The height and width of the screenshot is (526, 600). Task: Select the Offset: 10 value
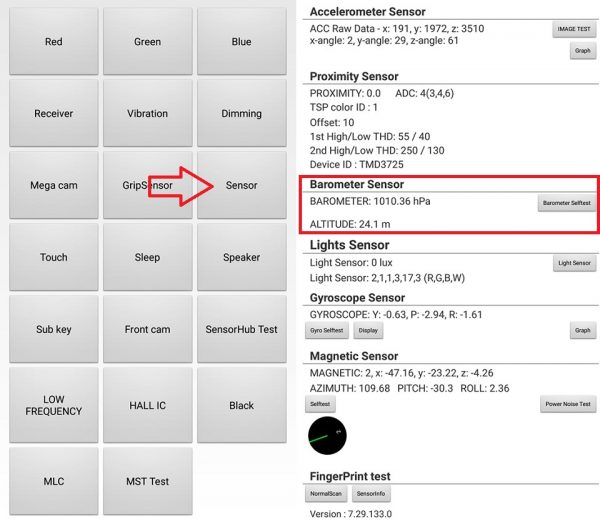click(332, 123)
